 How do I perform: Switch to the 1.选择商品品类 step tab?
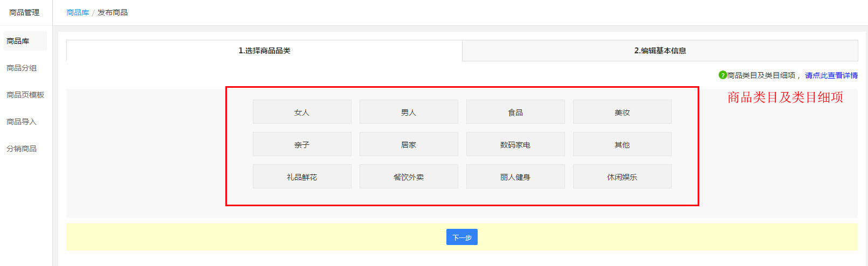264,51
